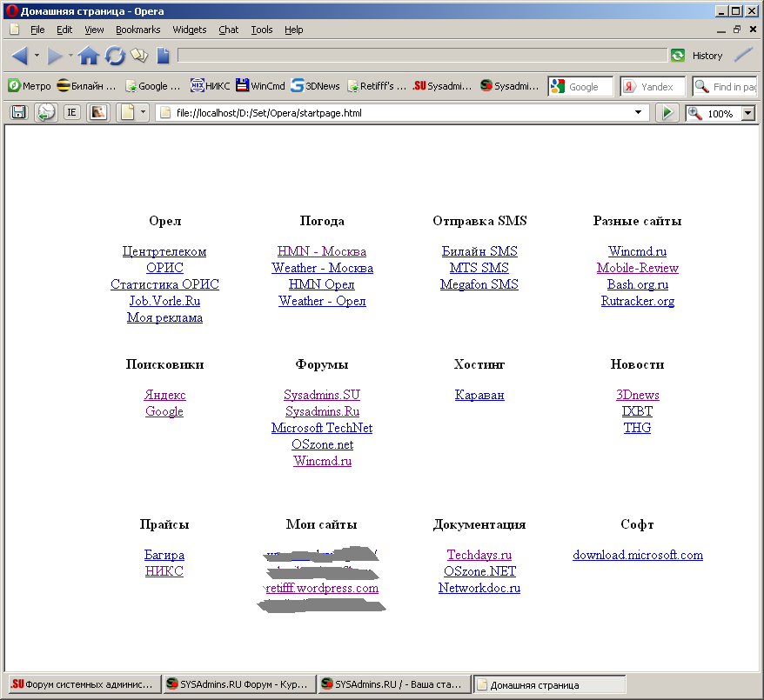Open the red SU Sysadmi... bookmark
Screen dimensions: 764x700
point(442,86)
